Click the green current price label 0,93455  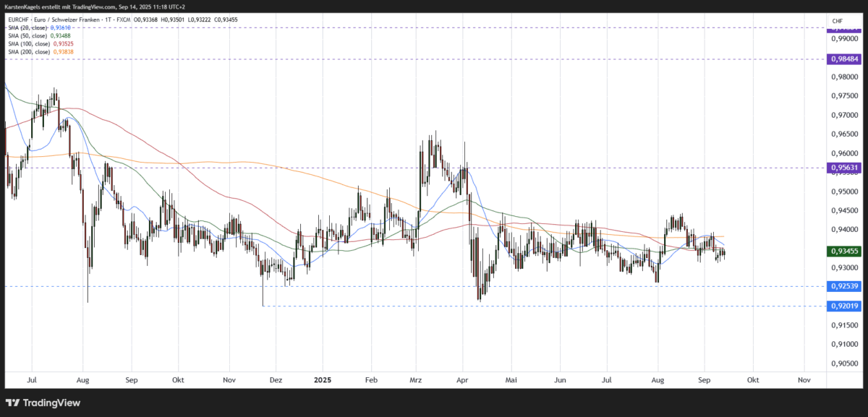click(843, 252)
